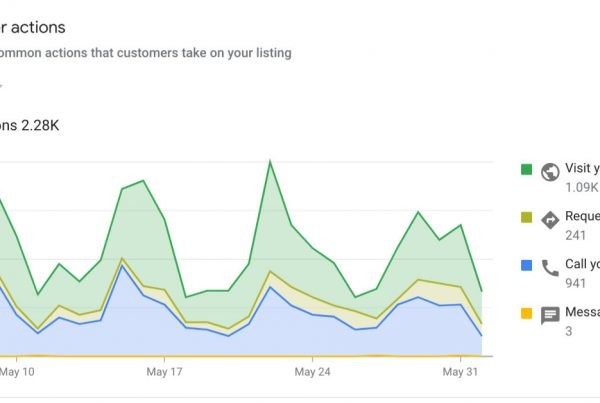Click the subtitle about common customer actions

pos(145,53)
